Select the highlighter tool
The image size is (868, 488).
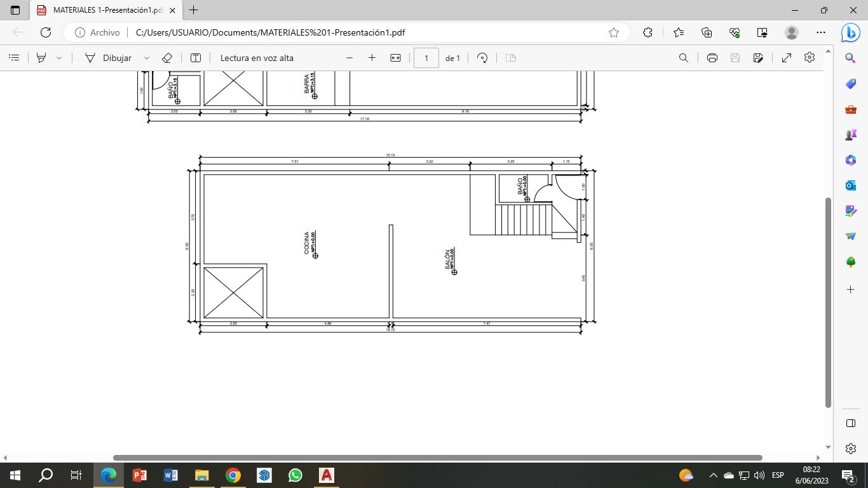(41, 58)
